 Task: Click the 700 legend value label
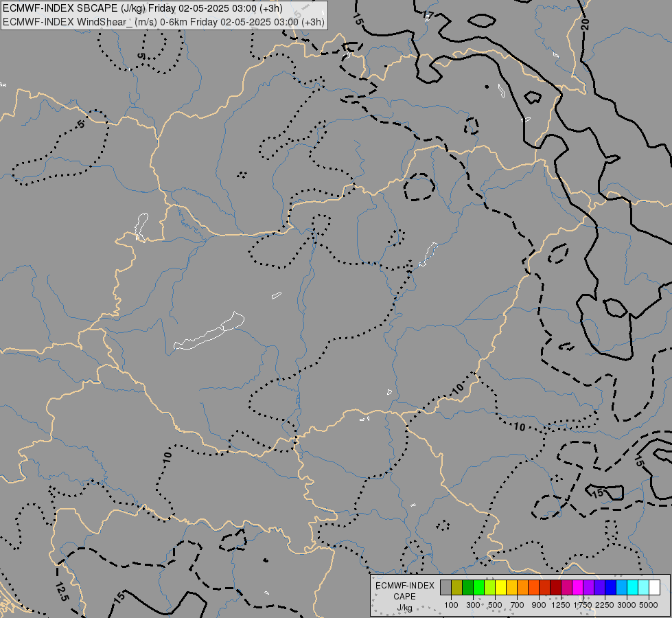pyautogui.click(x=518, y=605)
